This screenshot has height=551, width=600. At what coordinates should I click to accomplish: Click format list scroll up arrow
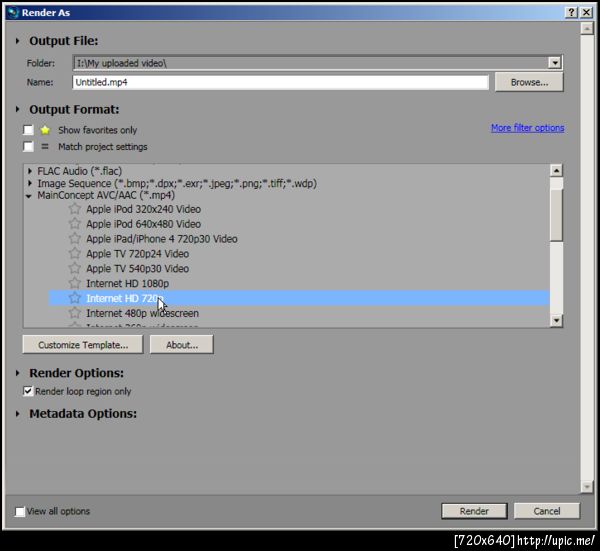[556, 170]
